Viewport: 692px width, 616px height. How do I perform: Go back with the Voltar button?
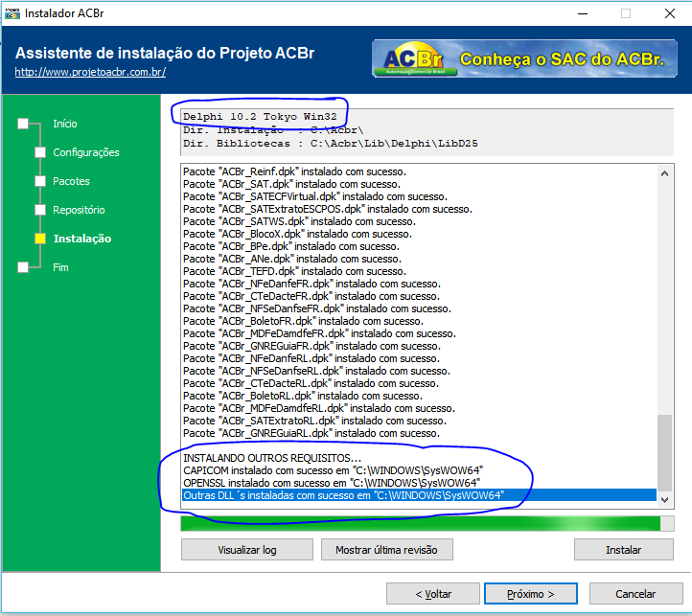(x=433, y=594)
